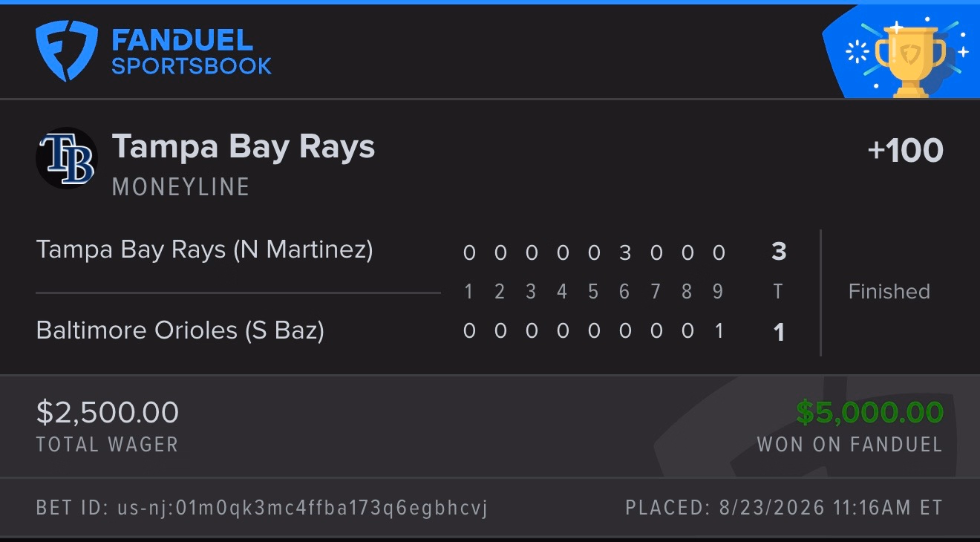Click the MONEYLINE bet type label
Image resolution: width=980 pixels, height=542 pixels.
click(180, 186)
